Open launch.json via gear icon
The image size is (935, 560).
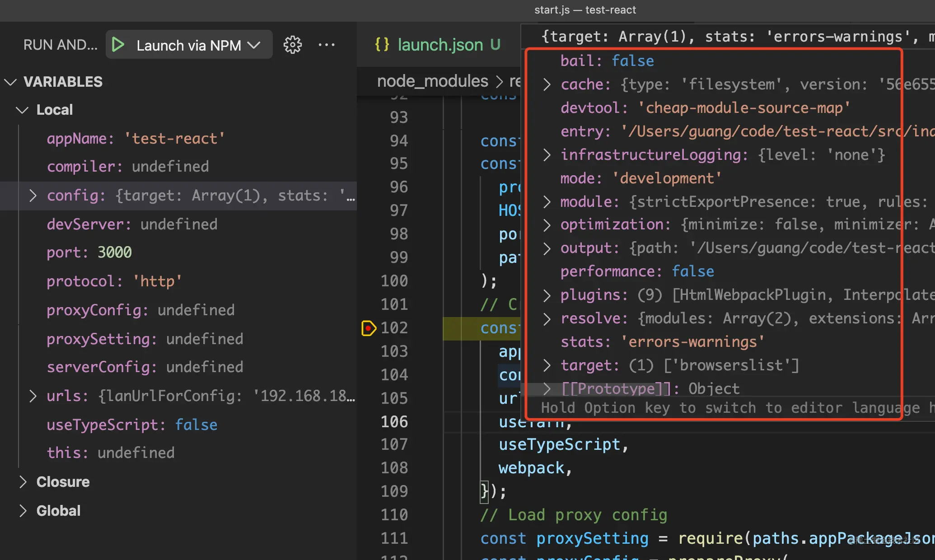click(292, 45)
